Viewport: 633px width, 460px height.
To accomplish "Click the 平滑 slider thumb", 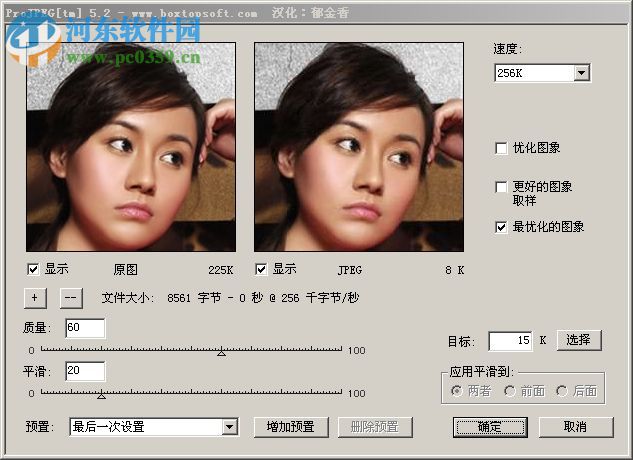I will (x=101, y=396).
